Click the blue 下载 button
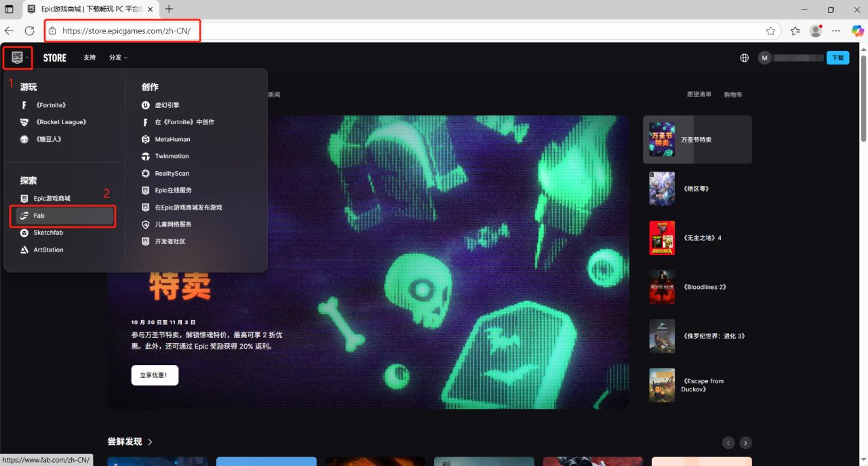This screenshot has height=466, width=868. click(838, 58)
